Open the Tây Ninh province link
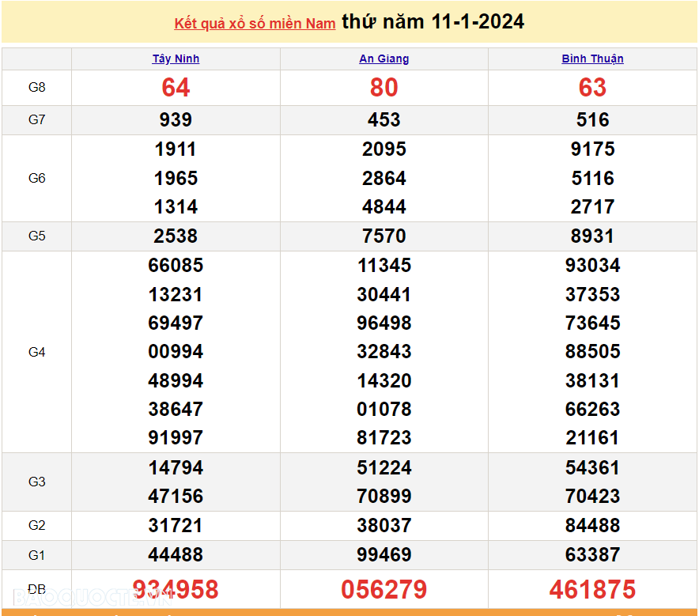 point(176,59)
